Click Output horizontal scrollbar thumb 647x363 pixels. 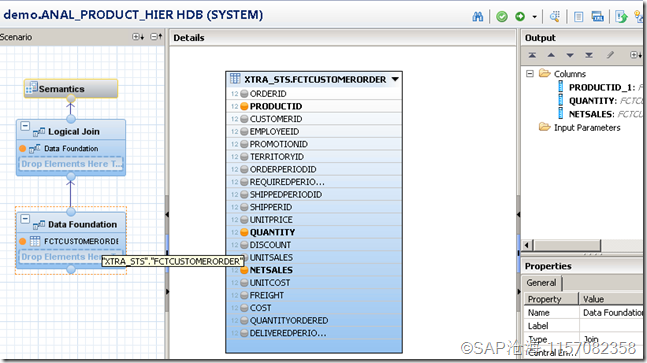pyautogui.click(x=567, y=245)
